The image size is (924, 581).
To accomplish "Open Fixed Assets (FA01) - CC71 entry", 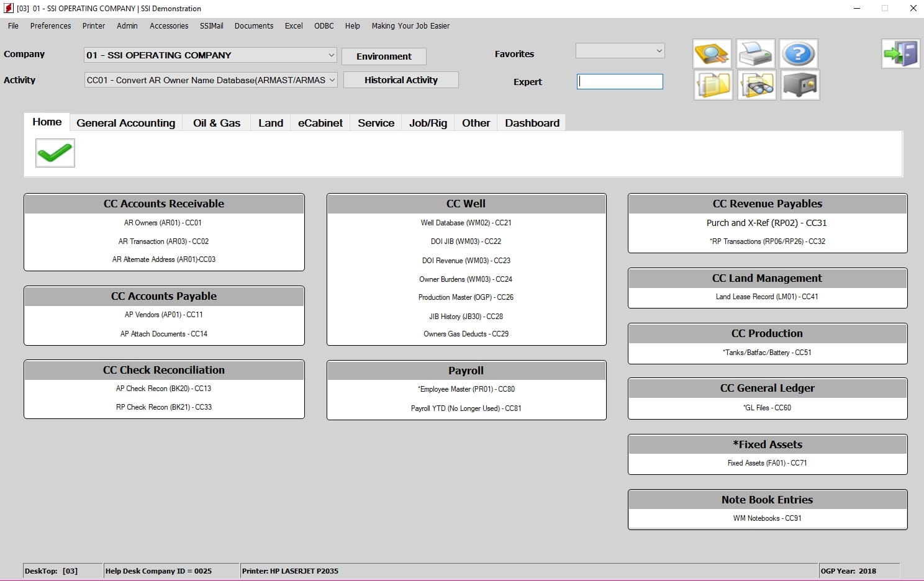I will 767,463.
